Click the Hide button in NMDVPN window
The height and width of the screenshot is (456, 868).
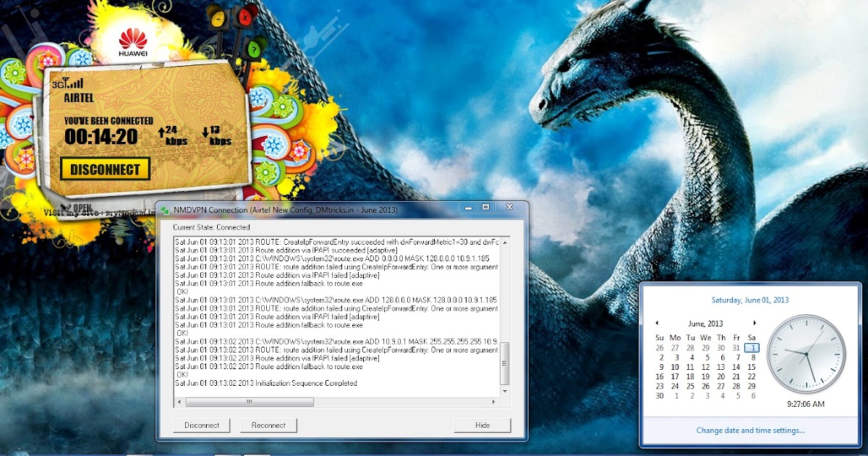pyautogui.click(x=482, y=425)
